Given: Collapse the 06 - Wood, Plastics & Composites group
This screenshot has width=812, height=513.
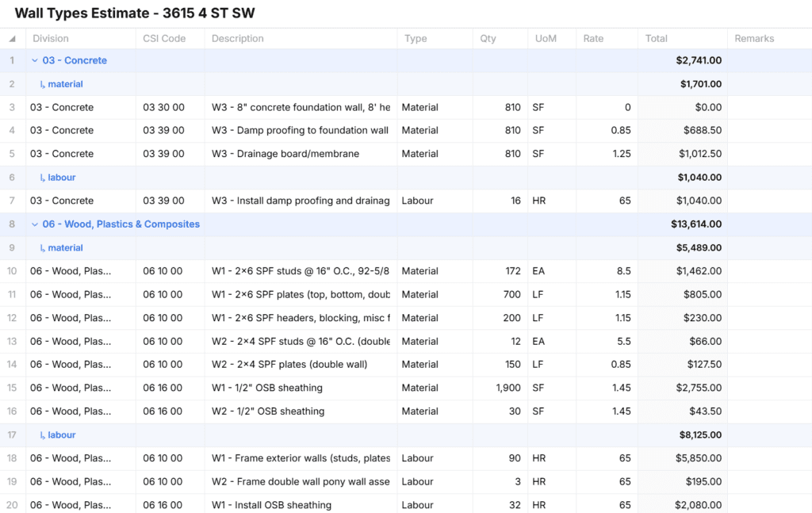Looking at the screenshot, I should point(35,224).
